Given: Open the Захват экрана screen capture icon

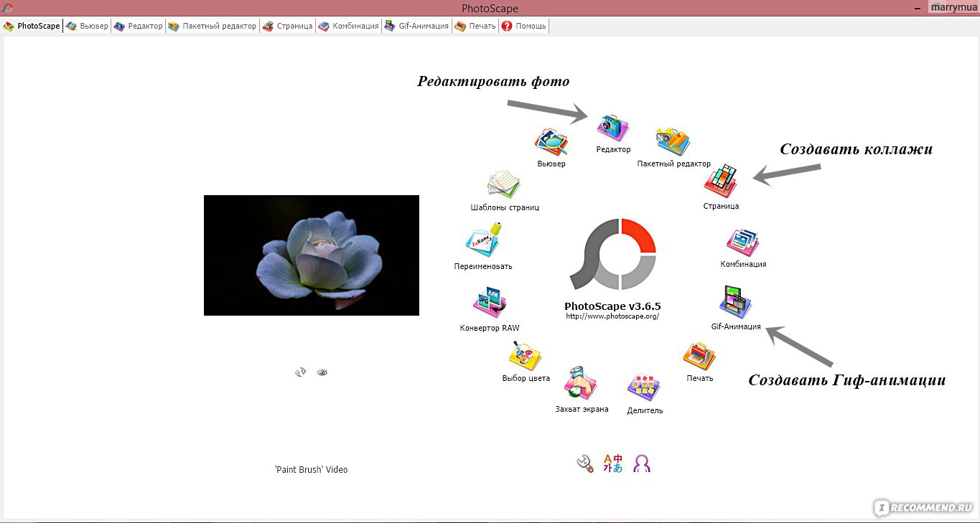Looking at the screenshot, I should point(581,385).
